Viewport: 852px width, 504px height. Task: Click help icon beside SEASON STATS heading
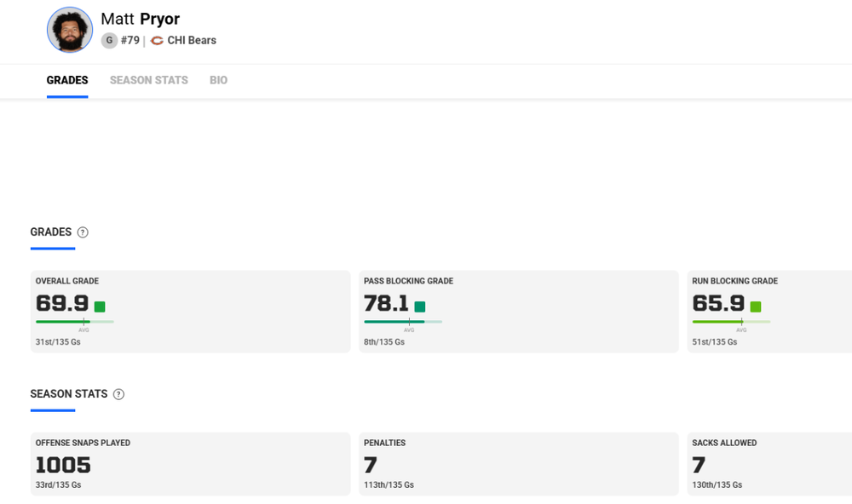pyautogui.click(x=118, y=394)
